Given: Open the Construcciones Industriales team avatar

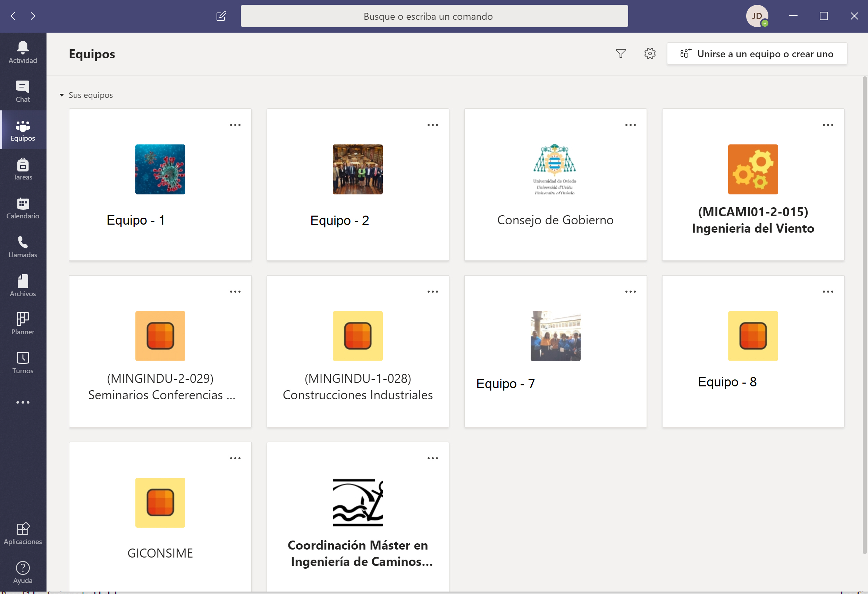Looking at the screenshot, I should 358,336.
